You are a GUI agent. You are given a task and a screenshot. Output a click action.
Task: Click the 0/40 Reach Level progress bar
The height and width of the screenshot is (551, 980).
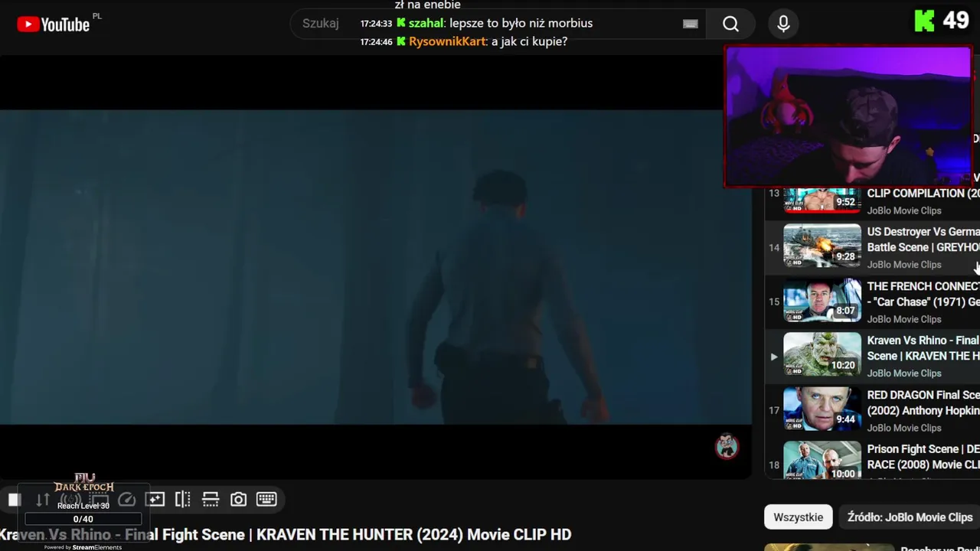point(83,520)
